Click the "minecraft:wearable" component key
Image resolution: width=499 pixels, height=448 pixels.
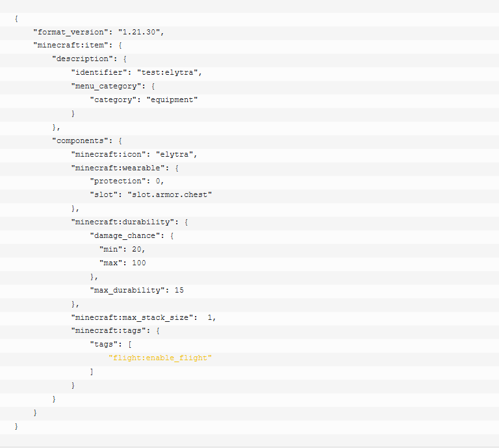click(120, 168)
